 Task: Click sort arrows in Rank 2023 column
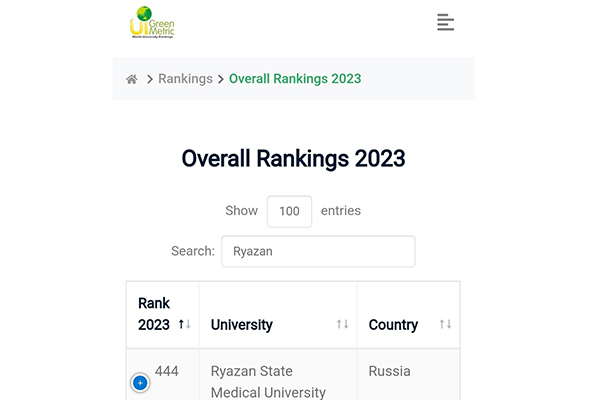(184, 324)
